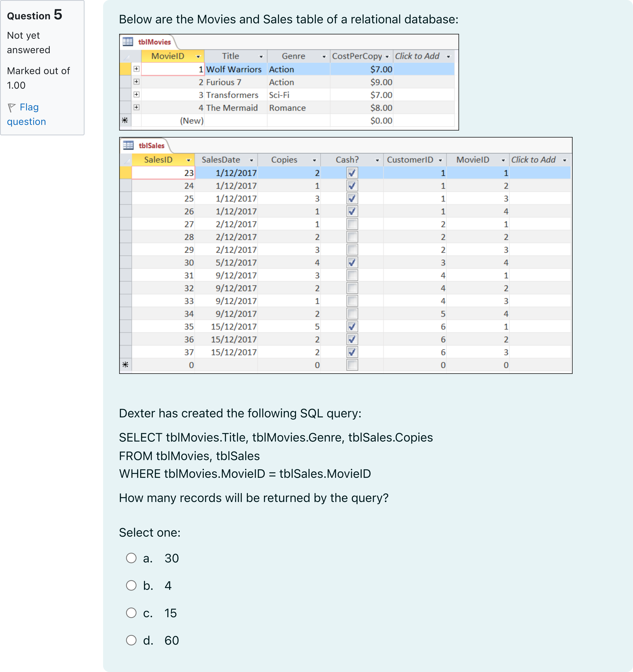Check the Cash? checkbox for SalesID 34

[352, 314]
